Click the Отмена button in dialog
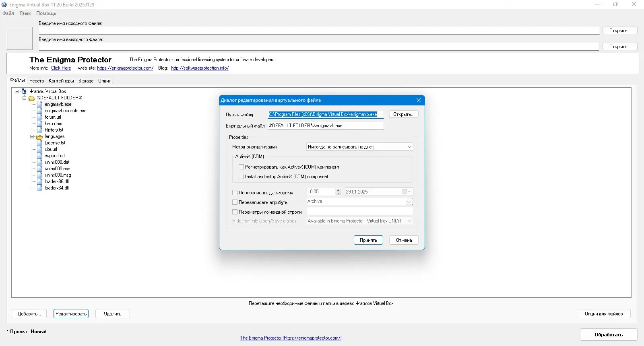Screen dimensions: 644x346 404,240
